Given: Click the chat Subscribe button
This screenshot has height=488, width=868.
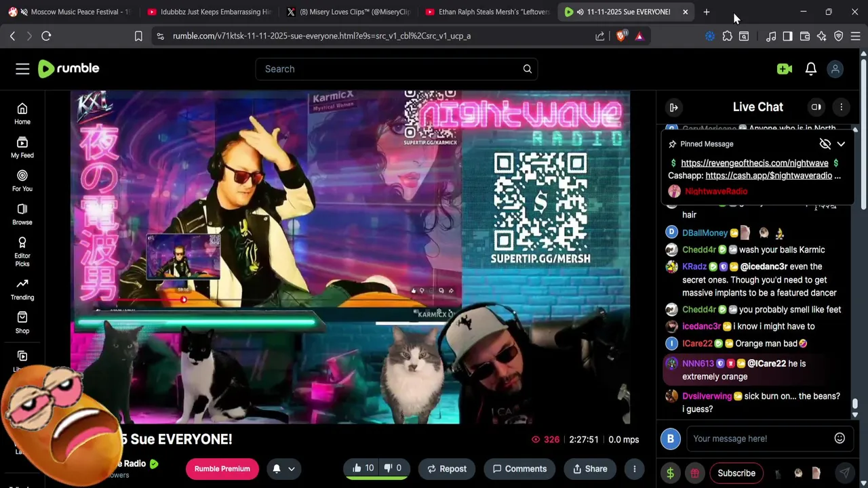Looking at the screenshot, I should point(736,473).
